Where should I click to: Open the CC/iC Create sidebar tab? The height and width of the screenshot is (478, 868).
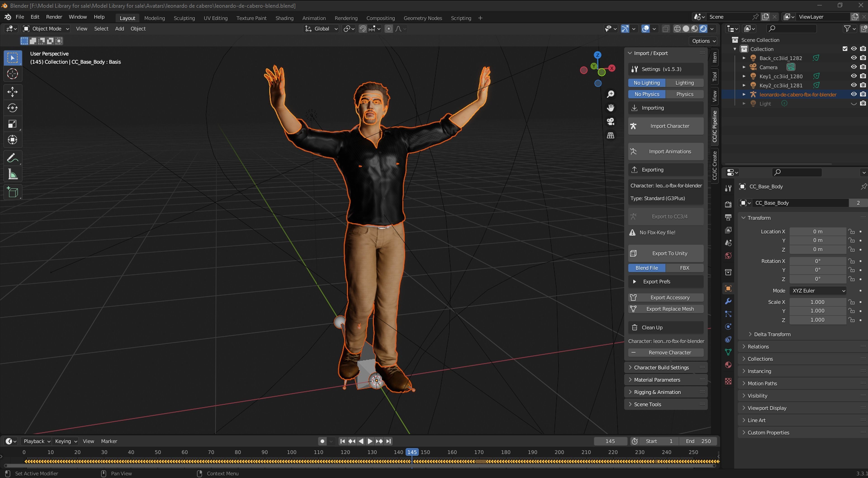(x=714, y=165)
